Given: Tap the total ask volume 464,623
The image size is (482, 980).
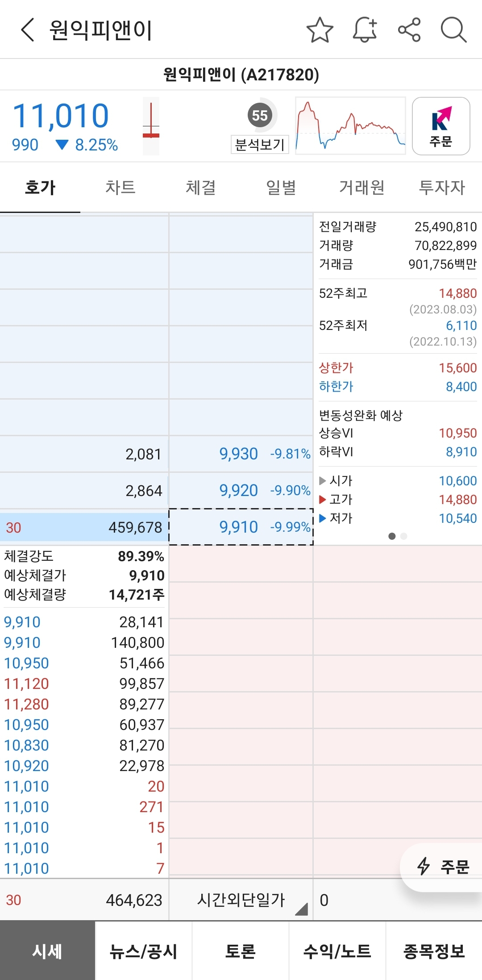Looking at the screenshot, I should tap(134, 900).
